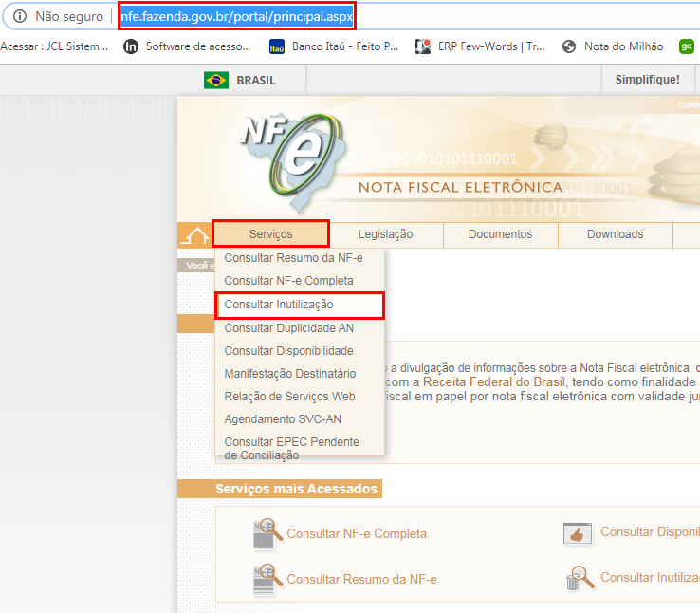Open the Downloads menu tab
This screenshot has width=700, height=613.
[616, 234]
